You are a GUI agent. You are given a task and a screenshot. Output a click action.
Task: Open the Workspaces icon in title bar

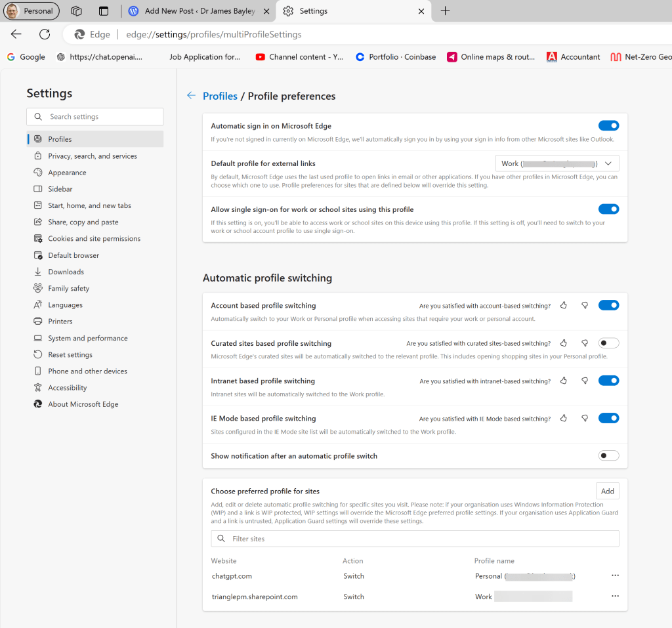point(77,11)
